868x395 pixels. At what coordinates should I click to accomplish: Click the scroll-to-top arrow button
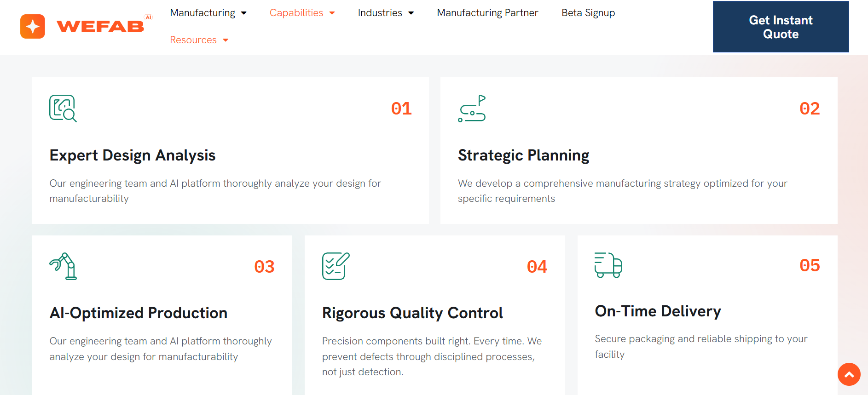coord(849,374)
